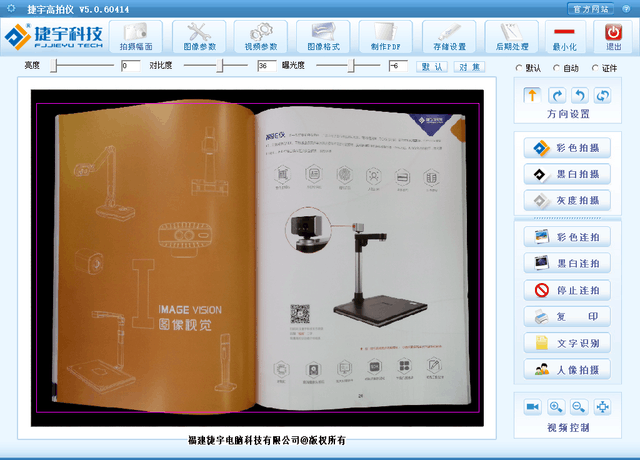This screenshot has height=460, width=640.
Task: Click 彩色拍摄 color capture button
Action: point(567,148)
